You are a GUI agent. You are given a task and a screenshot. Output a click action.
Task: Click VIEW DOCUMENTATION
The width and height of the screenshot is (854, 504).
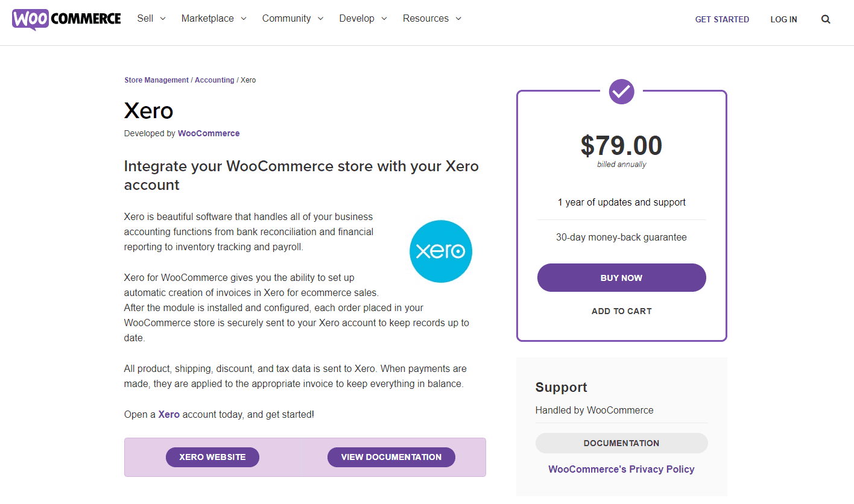click(x=391, y=457)
